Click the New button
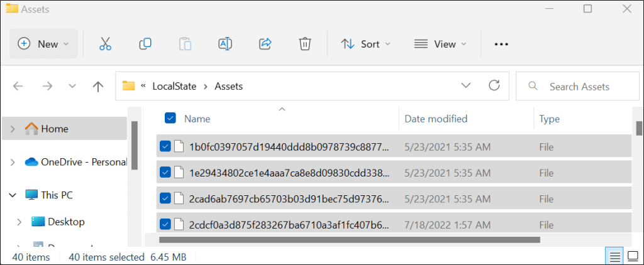This screenshot has width=644, height=265. (43, 44)
